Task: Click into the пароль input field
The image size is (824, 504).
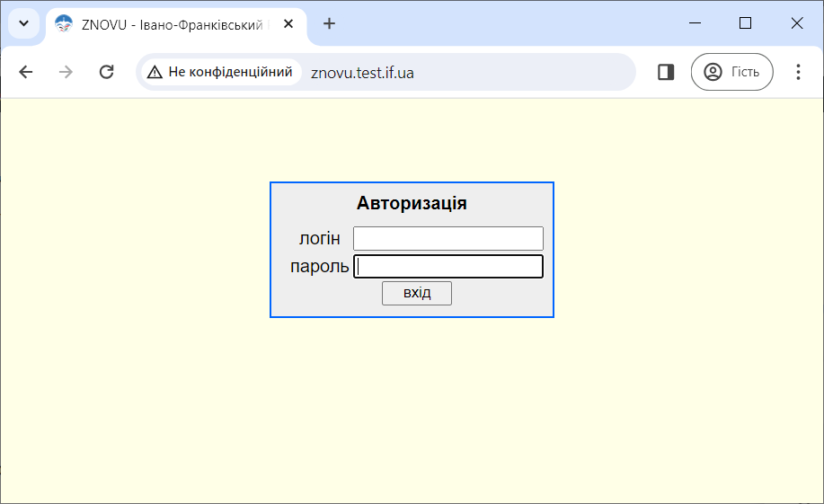Action: point(448,267)
